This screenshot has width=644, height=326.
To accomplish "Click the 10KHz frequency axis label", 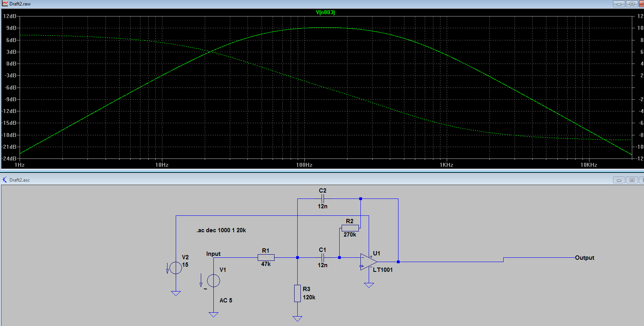I will click(x=589, y=165).
